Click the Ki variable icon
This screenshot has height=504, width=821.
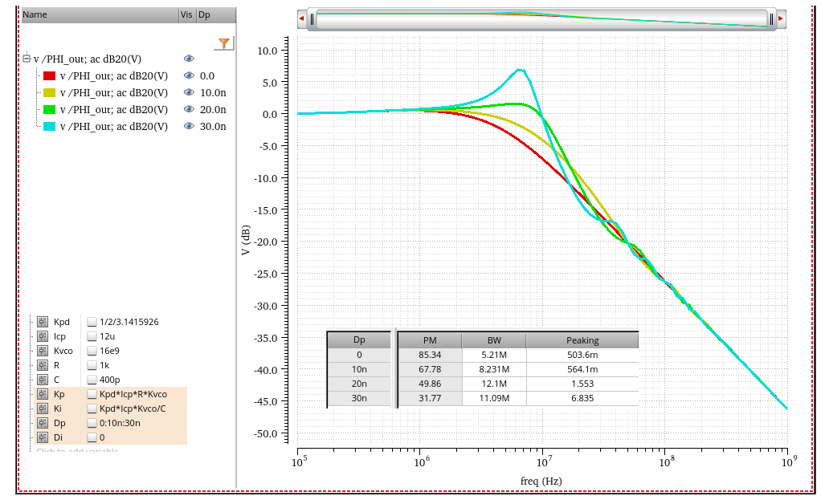point(43,408)
